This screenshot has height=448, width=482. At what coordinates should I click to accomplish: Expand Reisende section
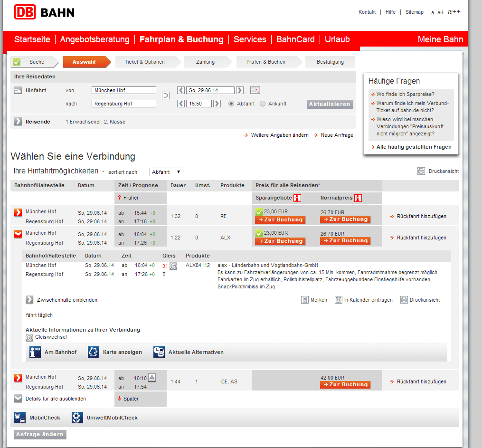[x=18, y=122]
